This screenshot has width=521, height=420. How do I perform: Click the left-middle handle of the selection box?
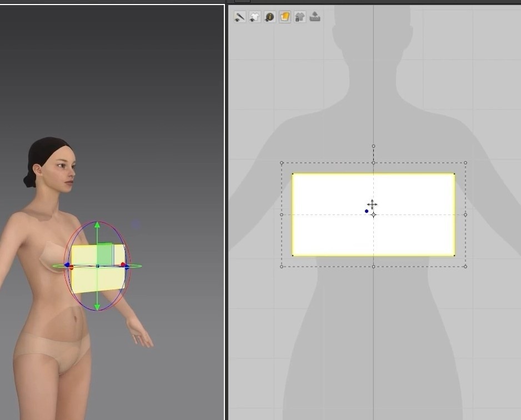point(282,214)
